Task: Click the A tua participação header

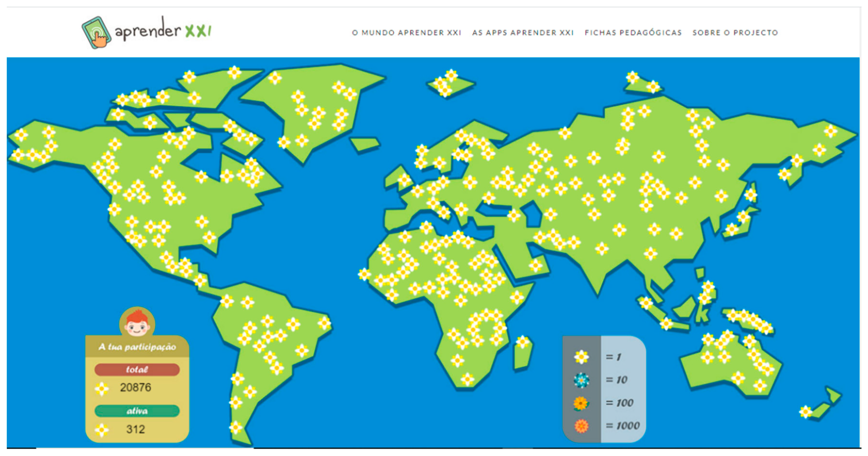Action: pos(137,347)
